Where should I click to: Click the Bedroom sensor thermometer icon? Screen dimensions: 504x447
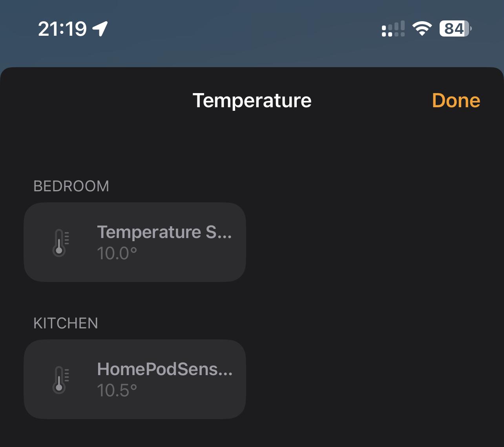60,243
